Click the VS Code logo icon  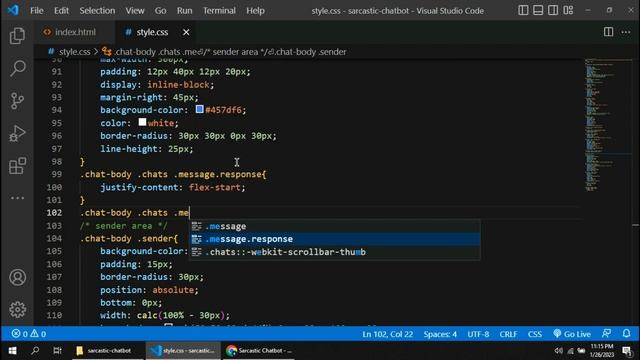pos(13,10)
